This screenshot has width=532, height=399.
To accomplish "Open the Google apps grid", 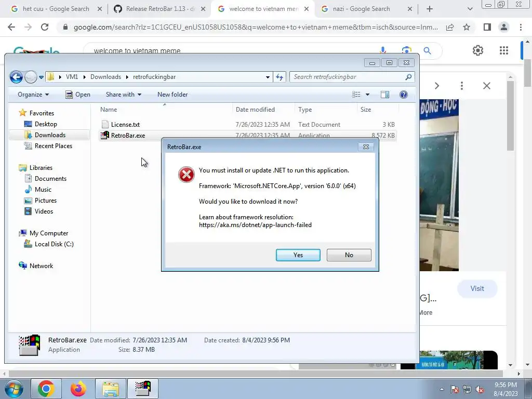I will tap(504, 50).
